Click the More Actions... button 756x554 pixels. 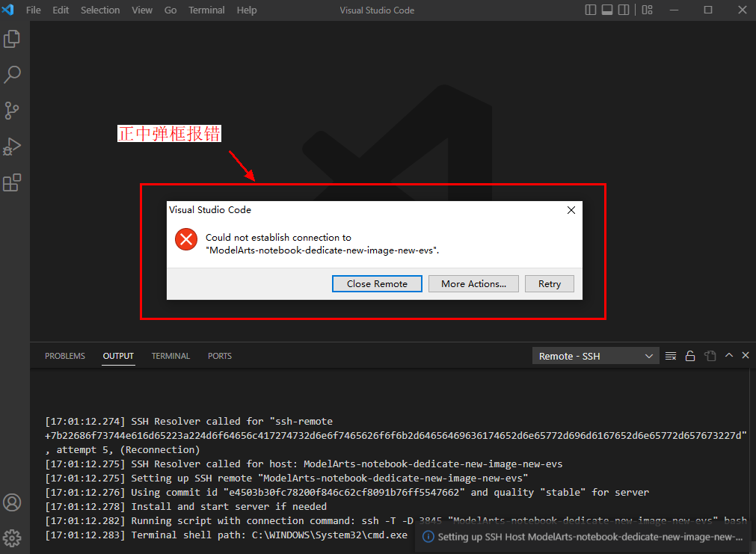pyautogui.click(x=473, y=284)
